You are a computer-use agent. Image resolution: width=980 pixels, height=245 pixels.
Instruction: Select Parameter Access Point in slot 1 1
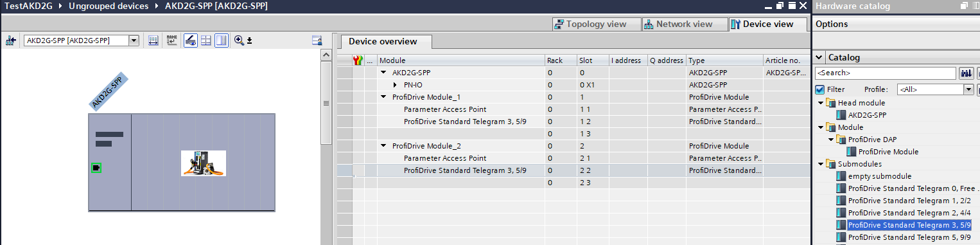(444, 109)
